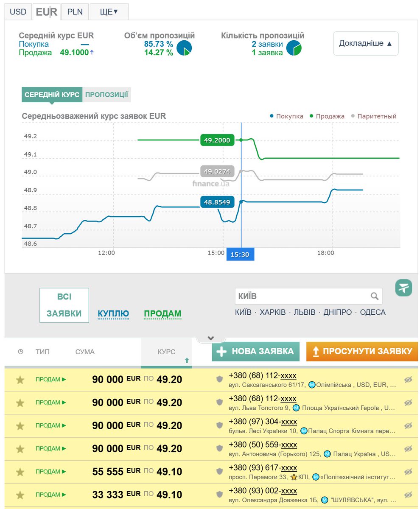This screenshot has width=420, height=509.
Task: Star the 55 555 EUR offer
Action: tap(20, 472)
